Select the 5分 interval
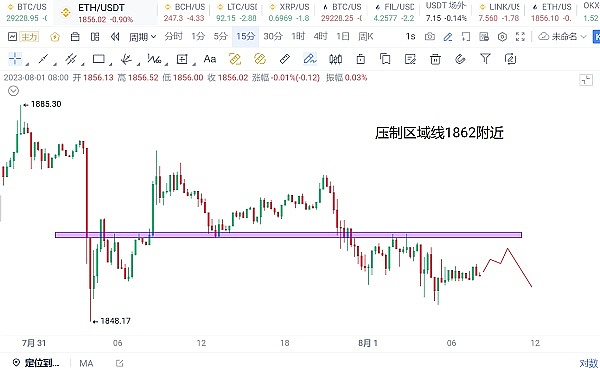The image size is (600, 373). (x=220, y=36)
